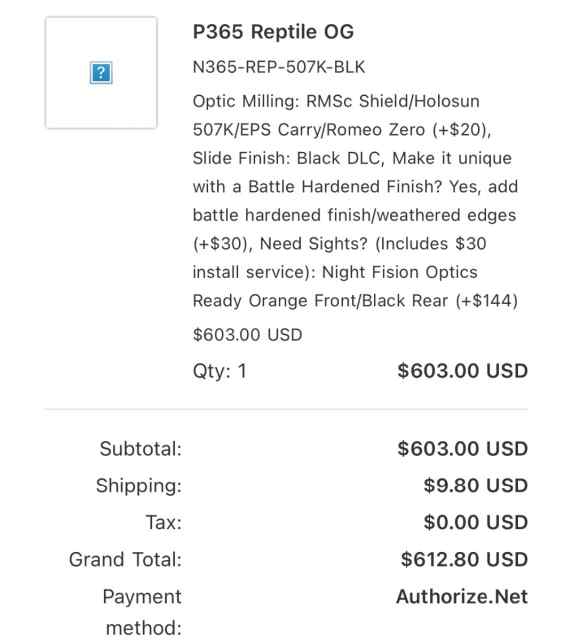The height and width of the screenshot is (640, 573).
Task: Click the Optic Milling option description
Action: [342, 116]
